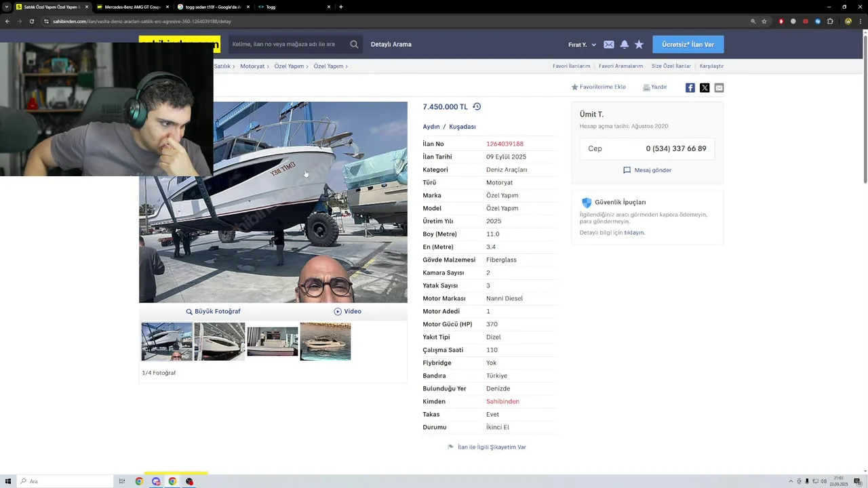Share listing via email icon

719,87
